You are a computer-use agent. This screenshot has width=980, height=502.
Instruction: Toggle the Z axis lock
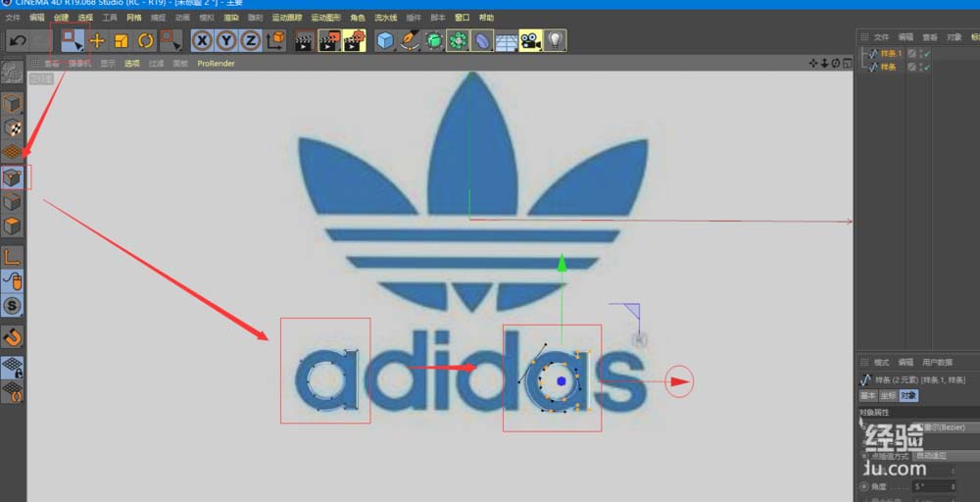[x=251, y=41]
